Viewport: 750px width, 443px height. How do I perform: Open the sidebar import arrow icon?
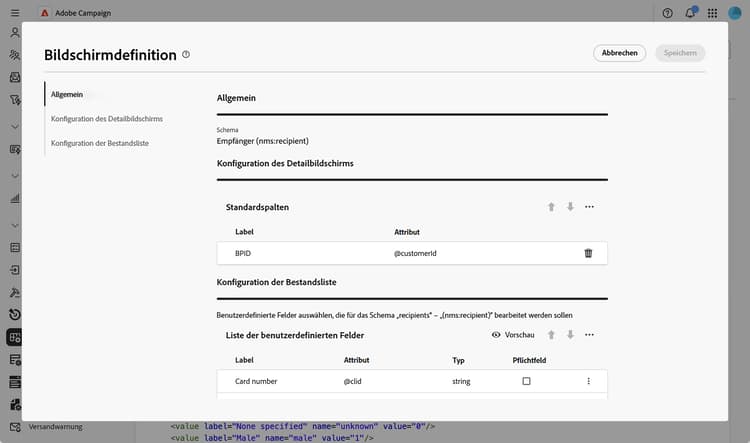[15, 270]
